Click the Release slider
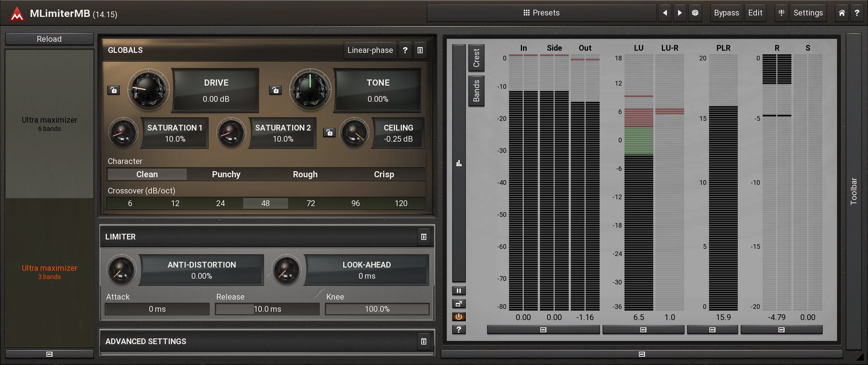This screenshot has width=868, height=365. tap(267, 309)
